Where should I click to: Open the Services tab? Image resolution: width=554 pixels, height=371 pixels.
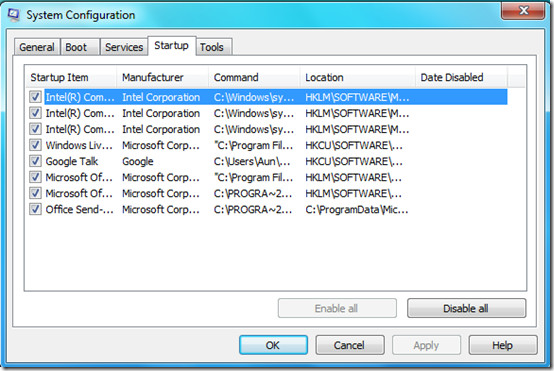coord(124,47)
